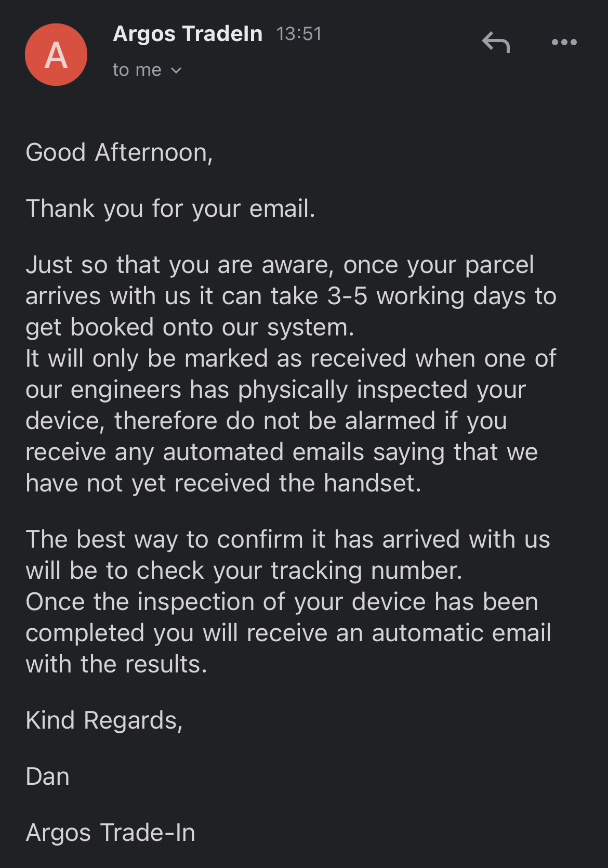Click the text "3-5 working days"
The image size is (608, 868).
click(421, 296)
